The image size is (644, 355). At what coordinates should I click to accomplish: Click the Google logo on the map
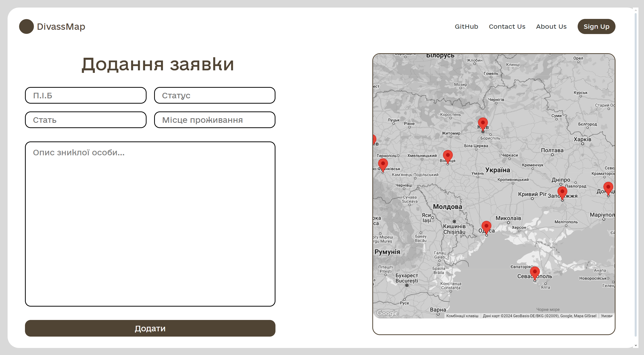click(387, 313)
